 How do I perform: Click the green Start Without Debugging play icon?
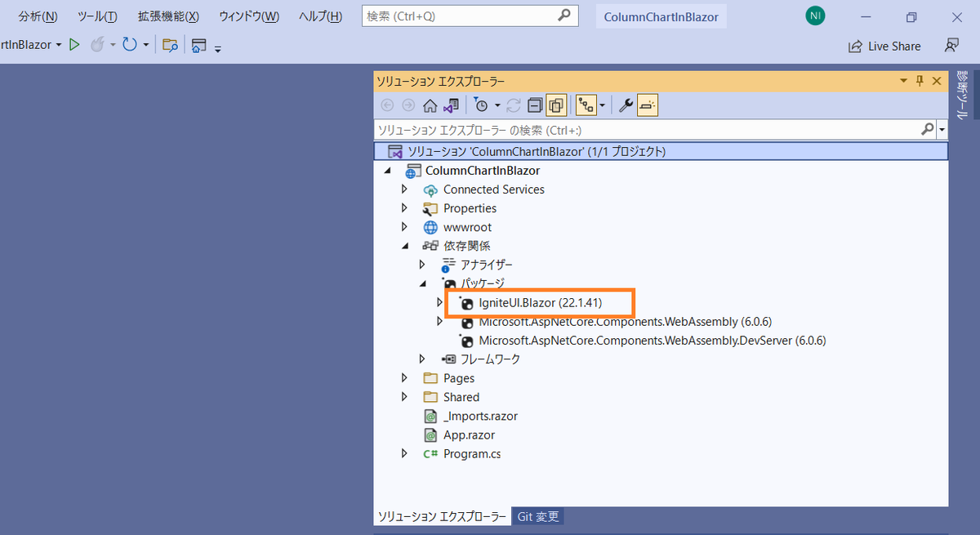(74, 45)
